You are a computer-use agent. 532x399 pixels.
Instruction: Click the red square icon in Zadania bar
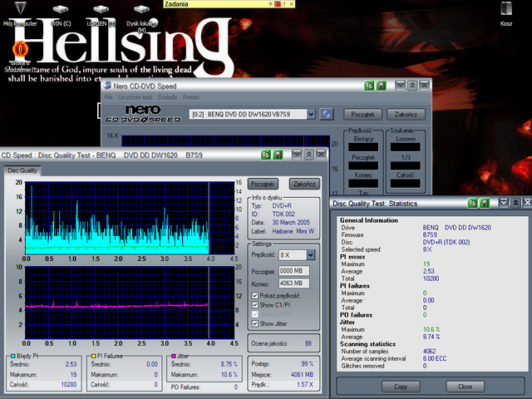coord(278,4)
